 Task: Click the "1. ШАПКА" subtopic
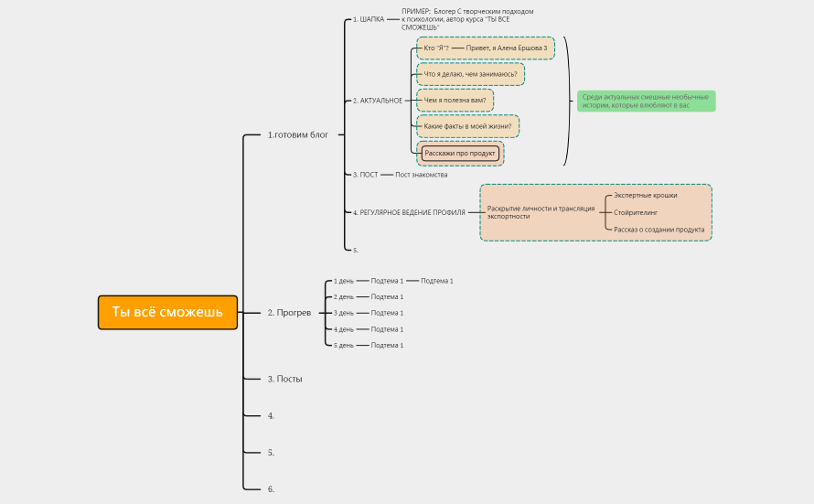click(x=369, y=19)
